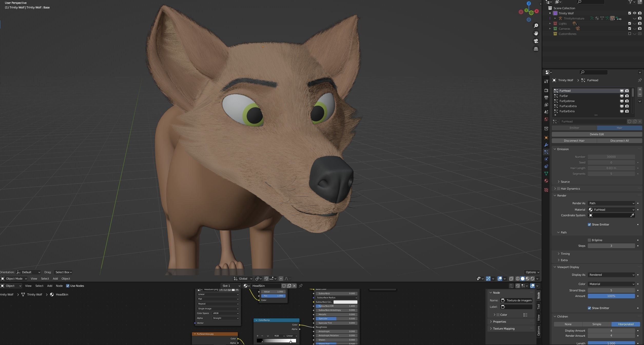
Task: Open the Render properties tab
Action: tap(546, 90)
